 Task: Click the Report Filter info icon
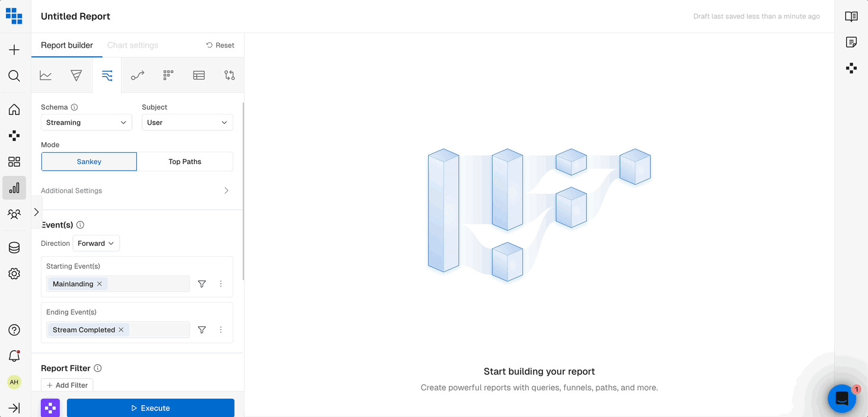click(x=98, y=368)
